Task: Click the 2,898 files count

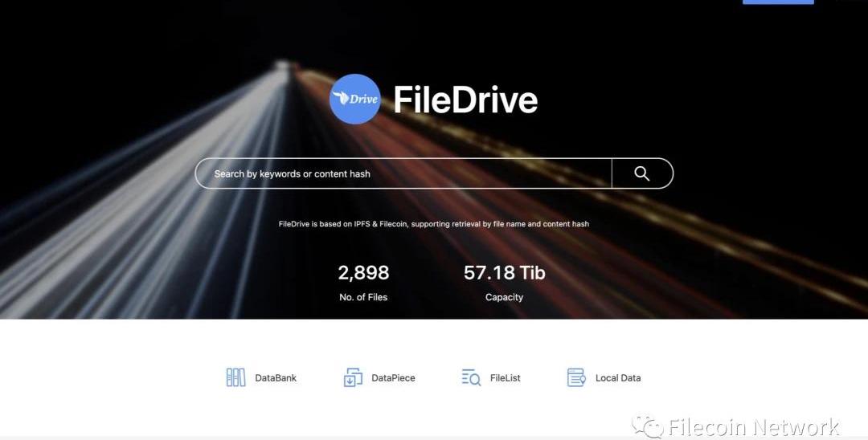Action: point(364,272)
